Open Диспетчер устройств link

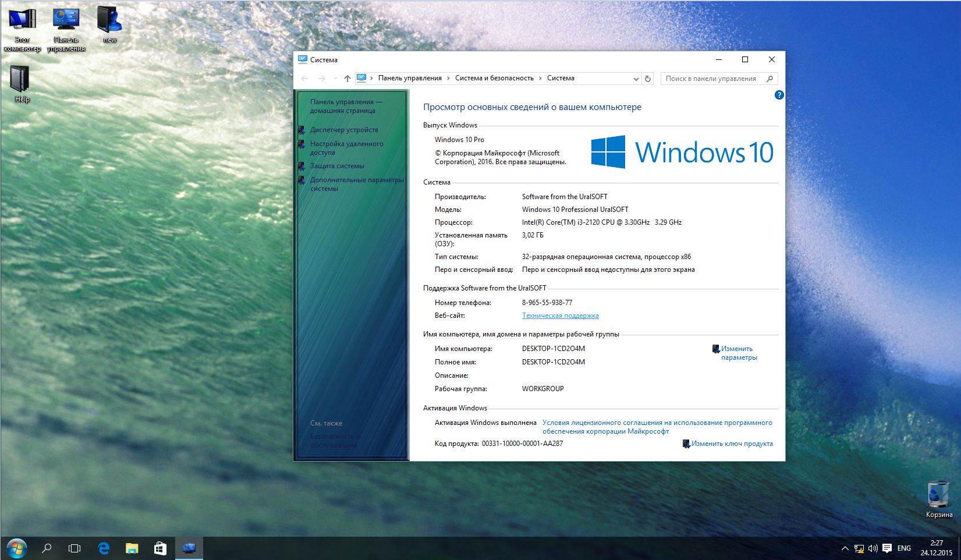pos(344,130)
